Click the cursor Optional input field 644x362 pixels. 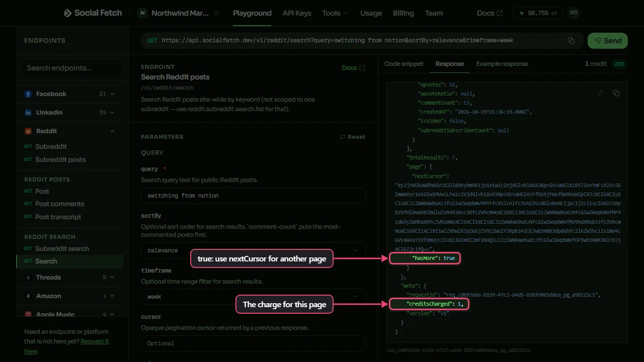tap(253, 343)
